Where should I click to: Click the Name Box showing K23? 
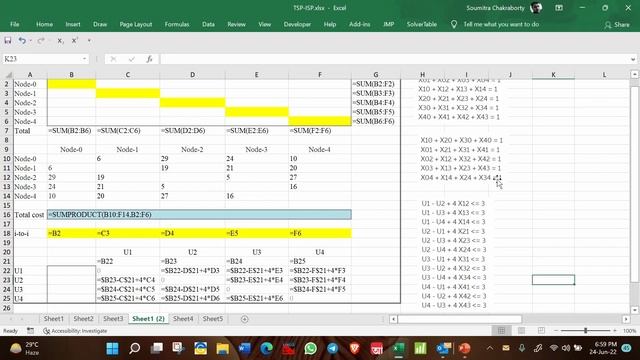click(42, 59)
